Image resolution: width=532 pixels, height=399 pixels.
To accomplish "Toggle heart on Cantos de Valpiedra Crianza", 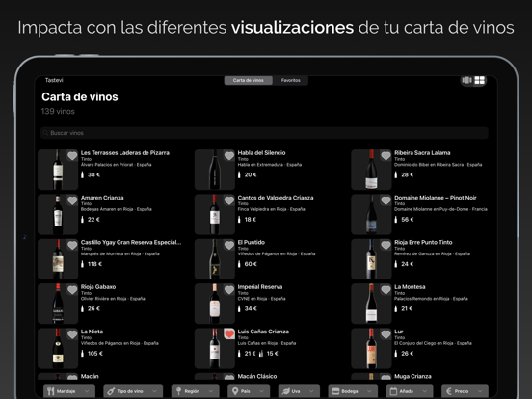I will [x=229, y=200].
